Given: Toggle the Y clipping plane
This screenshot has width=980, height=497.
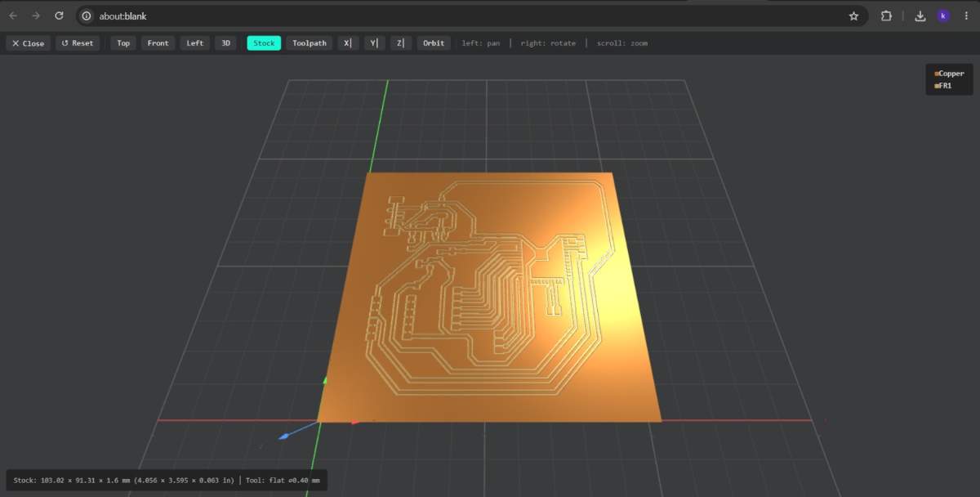Looking at the screenshot, I should pyautogui.click(x=374, y=43).
